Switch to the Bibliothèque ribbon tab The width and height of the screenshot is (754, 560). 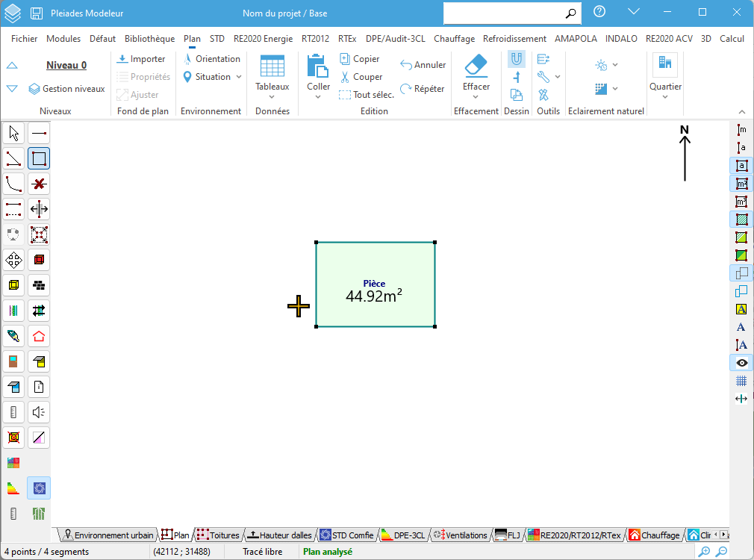click(x=149, y=39)
